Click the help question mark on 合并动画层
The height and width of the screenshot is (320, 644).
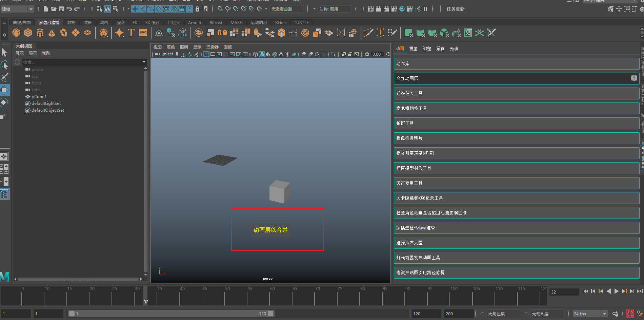tap(634, 78)
